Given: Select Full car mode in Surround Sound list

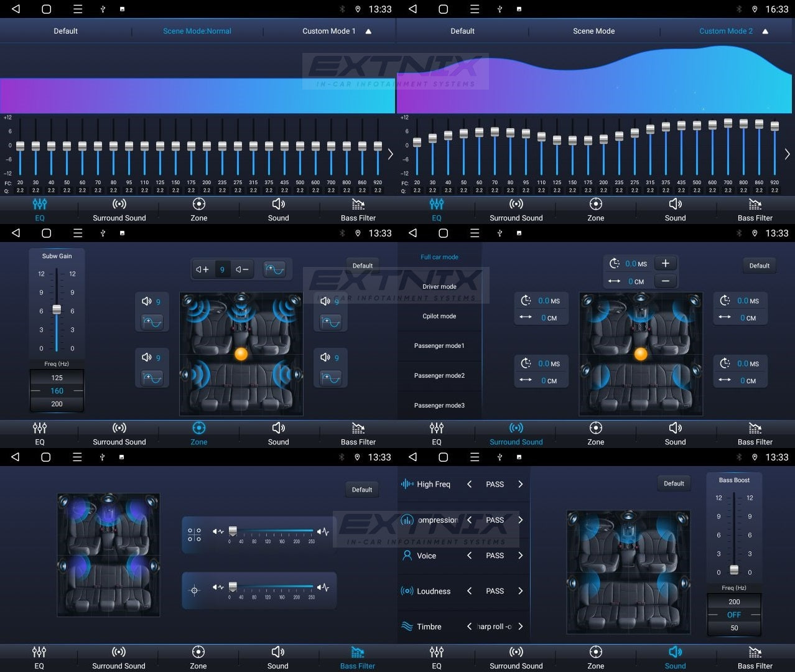Looking at the screenshot, I should click(439, 257).
